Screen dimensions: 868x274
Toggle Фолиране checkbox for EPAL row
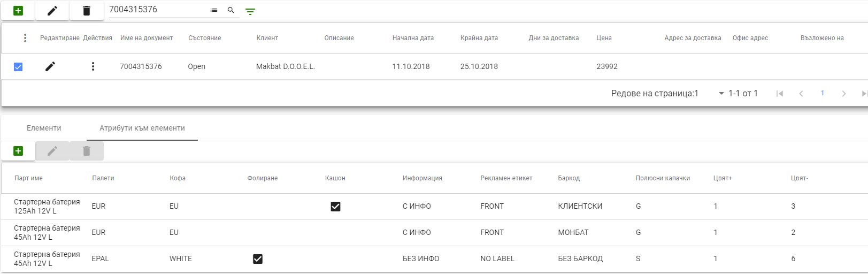[258, 259]
